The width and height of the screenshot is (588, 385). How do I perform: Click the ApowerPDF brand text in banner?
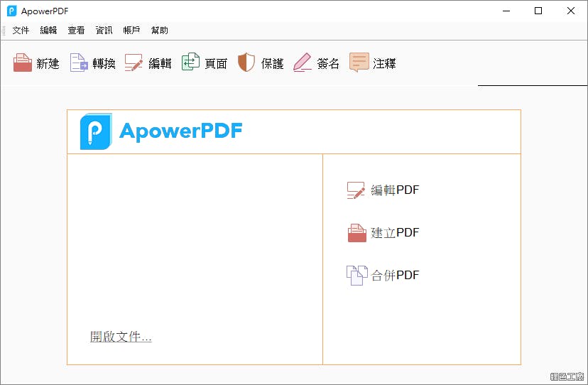click(181, 131)
